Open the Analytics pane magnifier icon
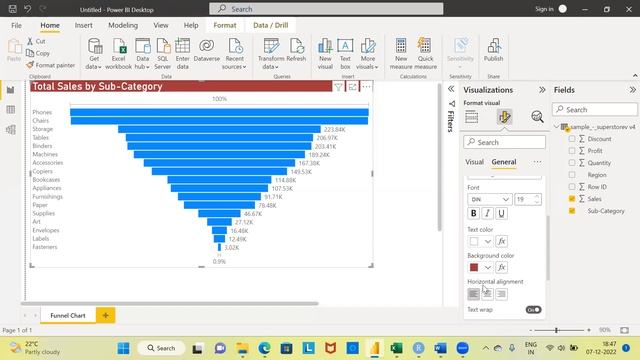Viewport: 640px width, 360px height. click(x=538, y=117)
